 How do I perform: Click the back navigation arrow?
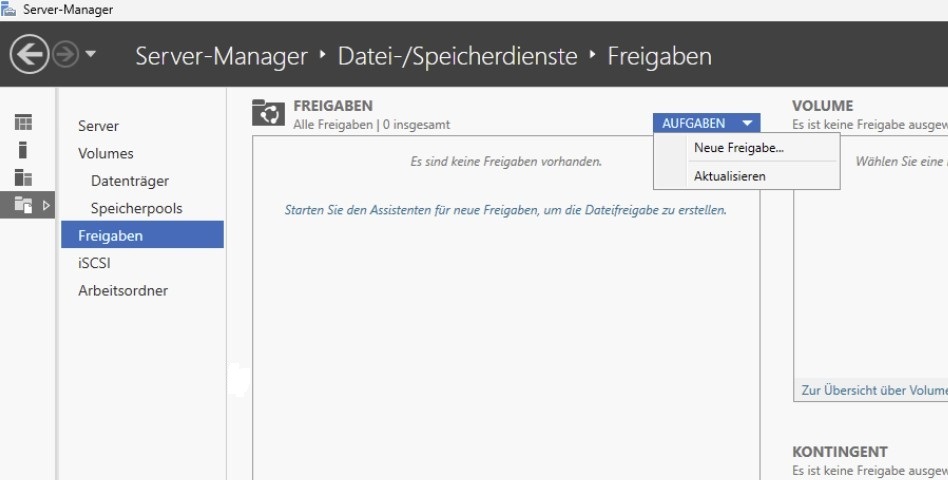point(29,55)
